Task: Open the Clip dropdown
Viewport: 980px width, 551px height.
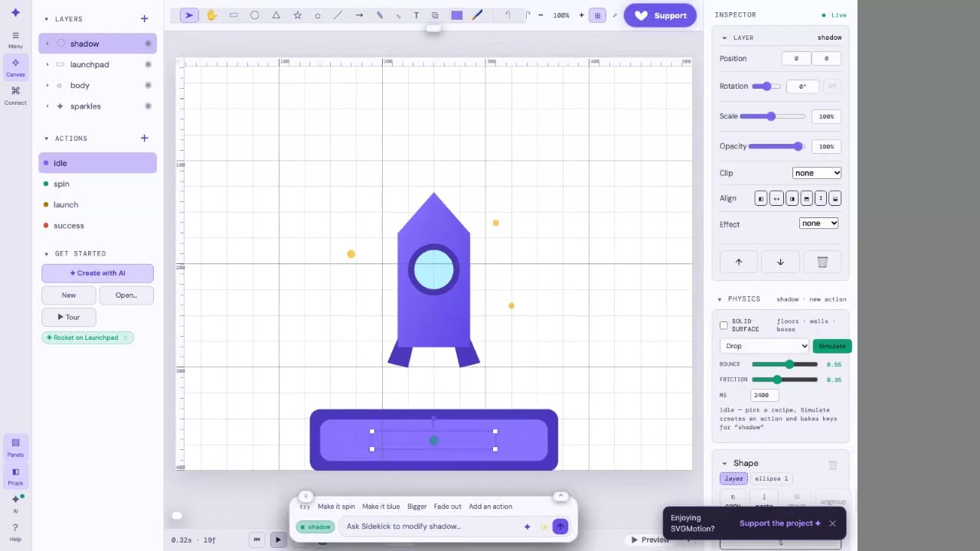Action: click(x=817, y=173)
